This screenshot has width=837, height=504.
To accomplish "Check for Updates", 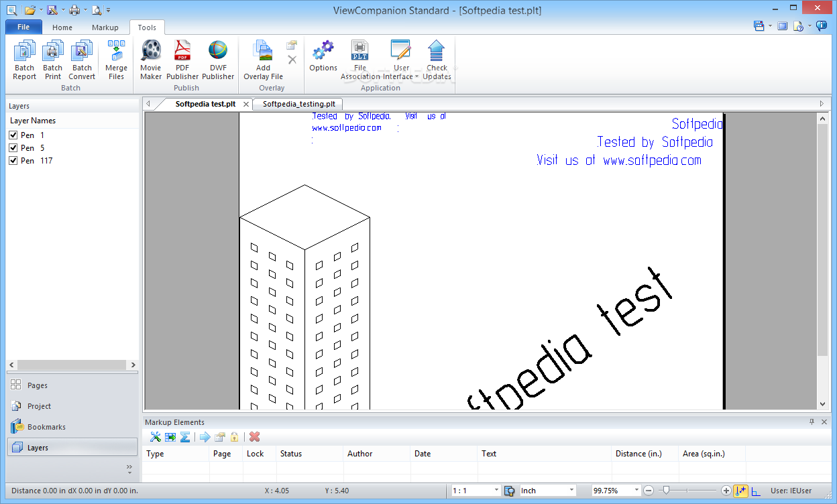I will (437, 60).
